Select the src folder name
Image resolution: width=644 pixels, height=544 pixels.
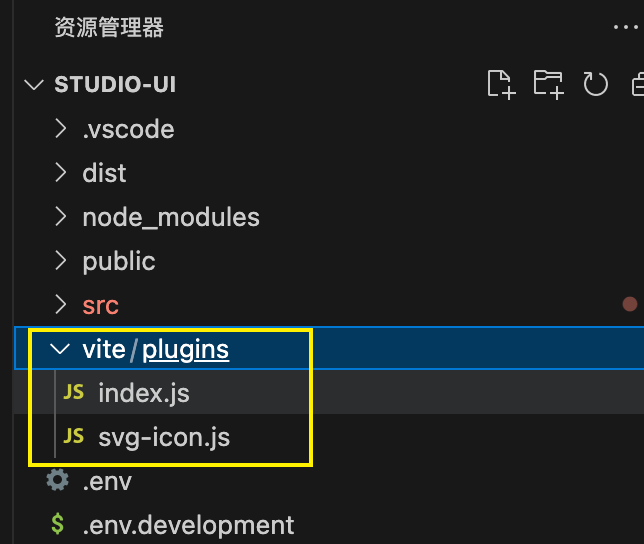pyautogui.click(x=101, y=306)
